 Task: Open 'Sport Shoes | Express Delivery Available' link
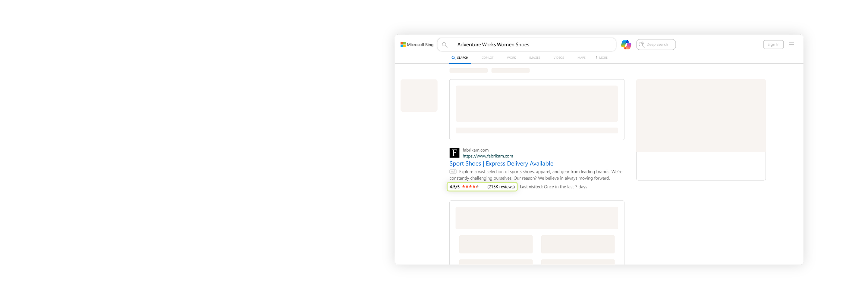[x=501, y=164]
